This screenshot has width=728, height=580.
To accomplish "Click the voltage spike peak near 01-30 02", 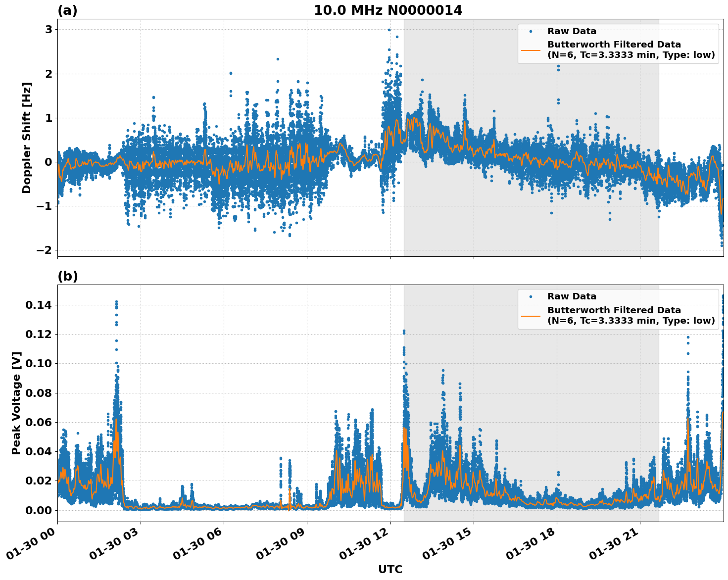I will tap(115, 301).
